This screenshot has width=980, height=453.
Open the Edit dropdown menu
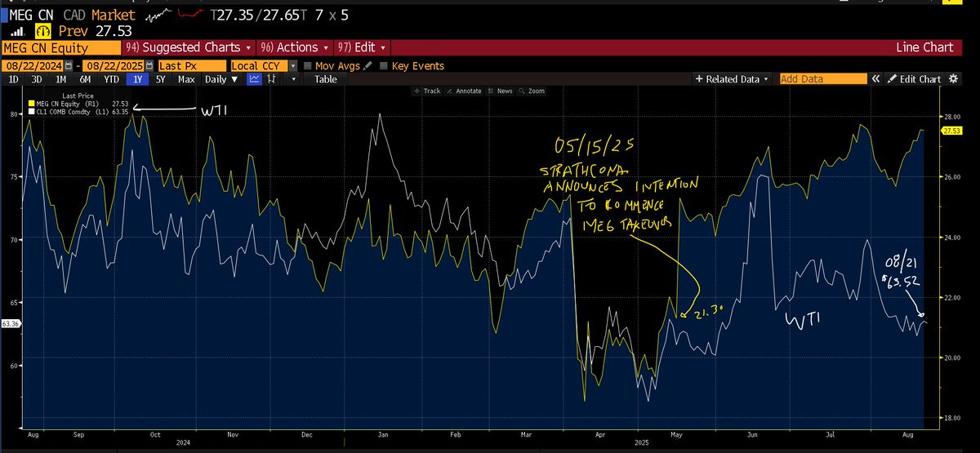pyautogui.click(x=362, y=48)
